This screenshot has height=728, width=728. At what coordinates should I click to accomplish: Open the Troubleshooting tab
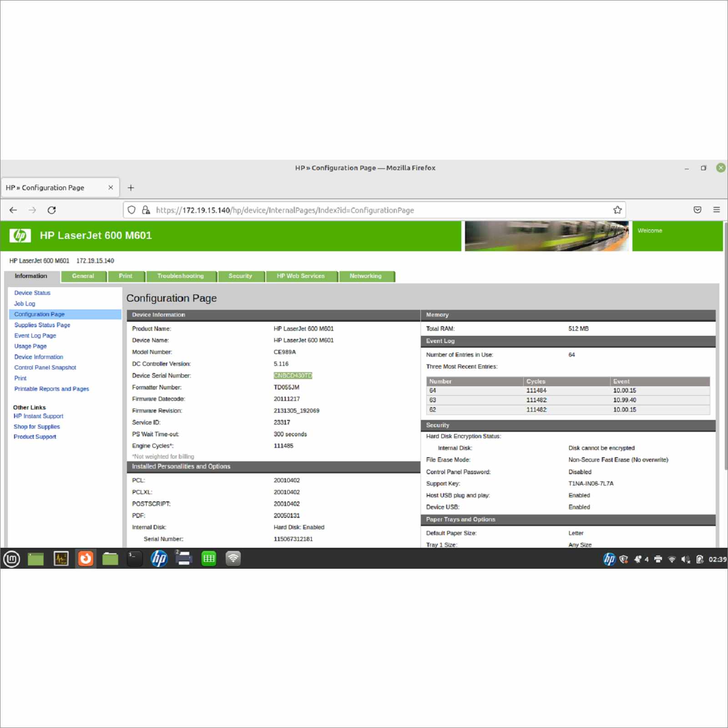(181, 276)
